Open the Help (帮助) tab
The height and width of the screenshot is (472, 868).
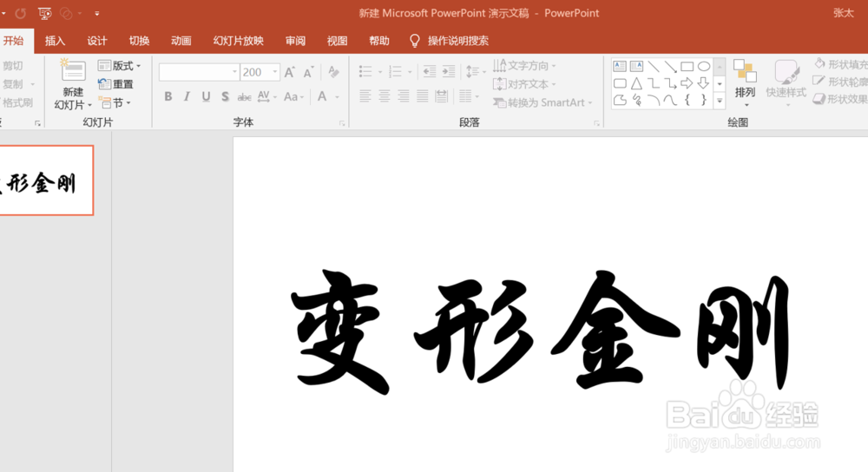tap(379, 41)
